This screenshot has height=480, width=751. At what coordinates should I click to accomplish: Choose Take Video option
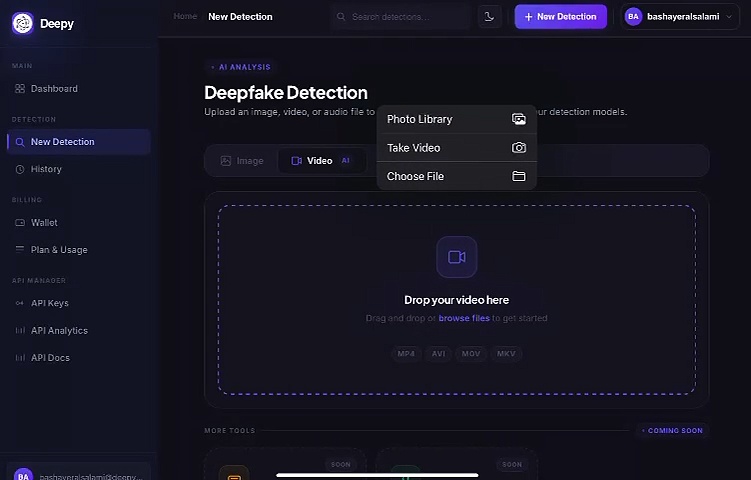coord(456,148)
